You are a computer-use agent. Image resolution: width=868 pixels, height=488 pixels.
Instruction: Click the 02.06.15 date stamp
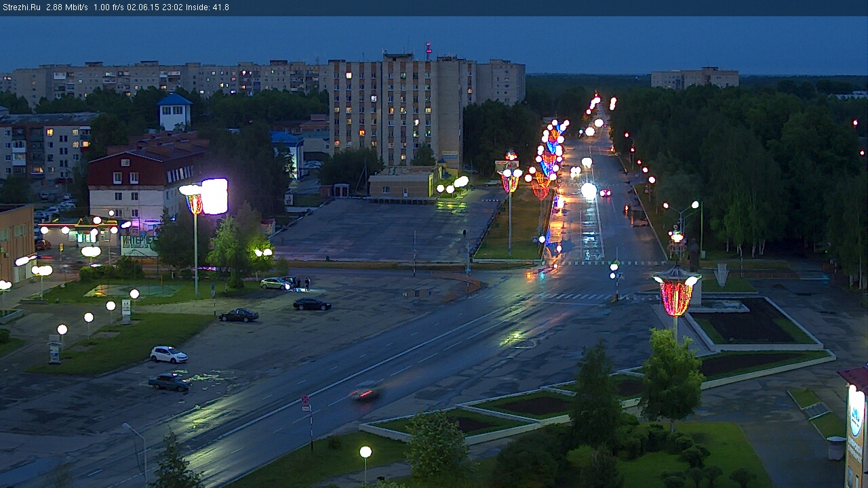pyautogui.click(x=142, y=7)
